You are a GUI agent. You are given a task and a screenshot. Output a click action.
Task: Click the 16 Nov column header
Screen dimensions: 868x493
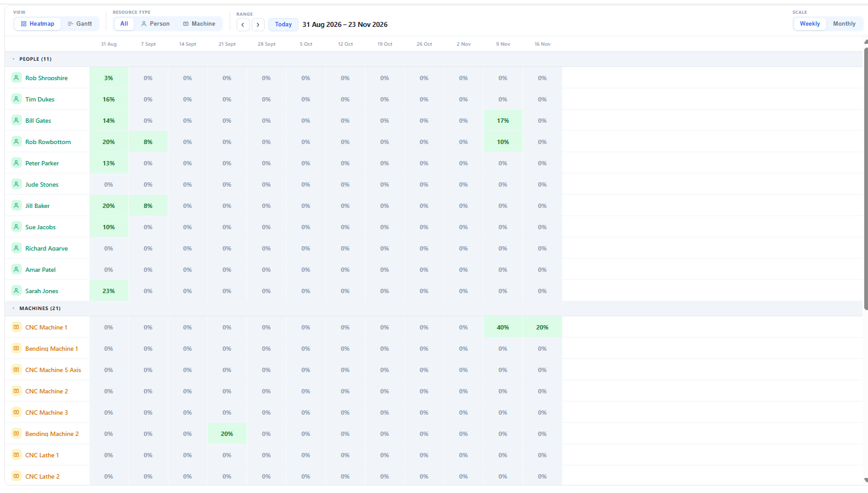[543, 44]
